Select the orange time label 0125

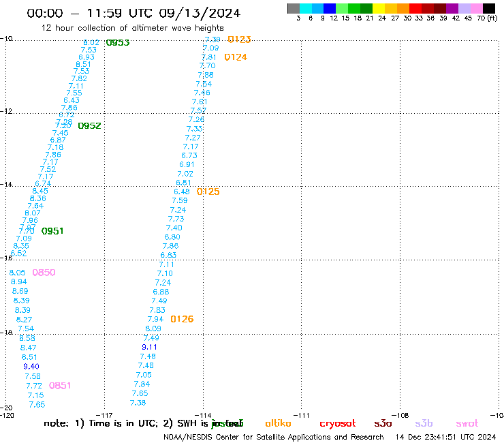click(208, 192)
